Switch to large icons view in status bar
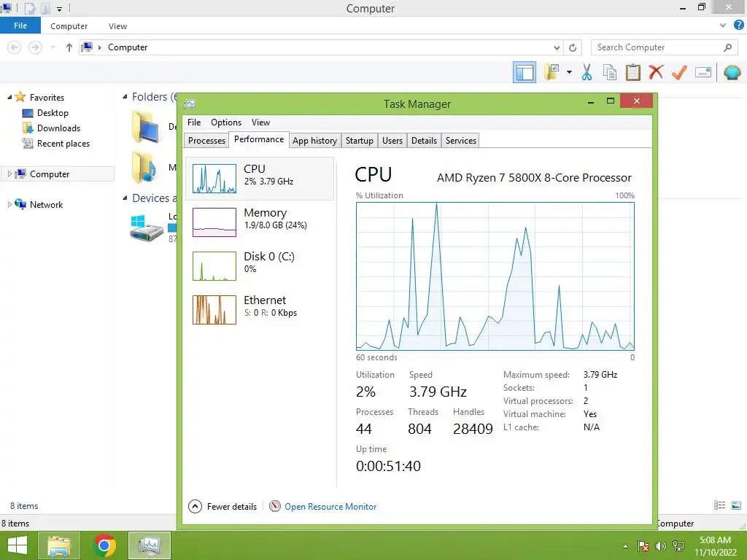747x560 pixels. pyautogui.click(x=736, y=506)
